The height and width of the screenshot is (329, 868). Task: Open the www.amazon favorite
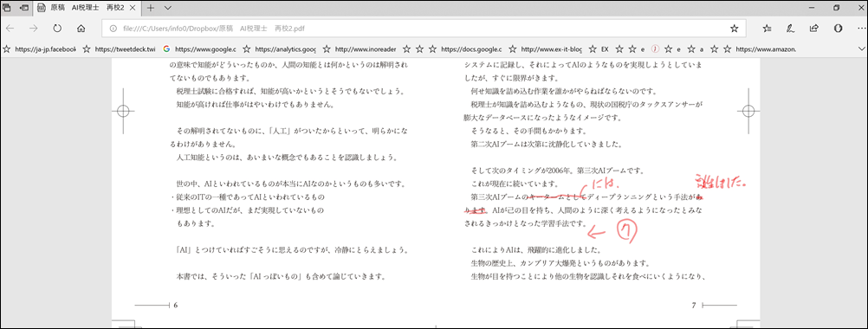760,48
